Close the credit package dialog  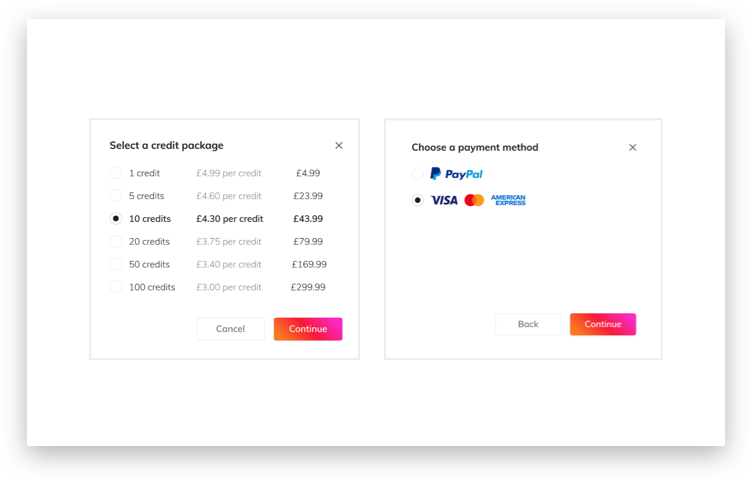[x=339, y=146]
